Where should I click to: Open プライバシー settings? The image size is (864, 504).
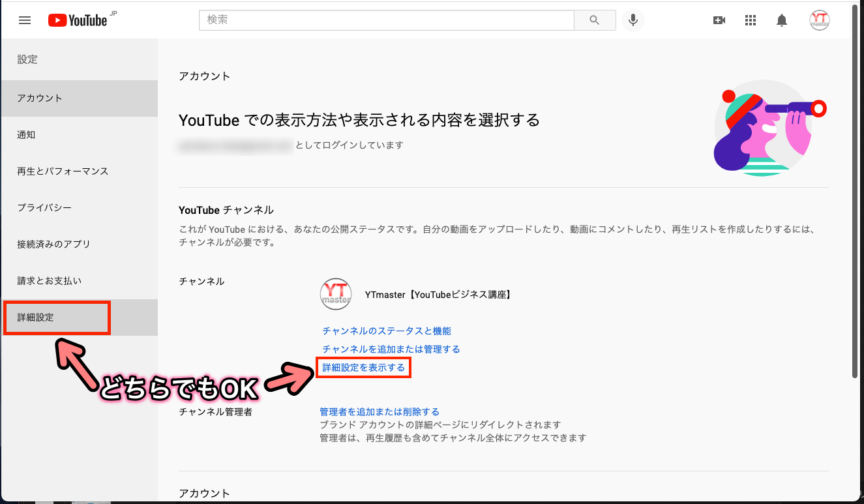(80, 208)
